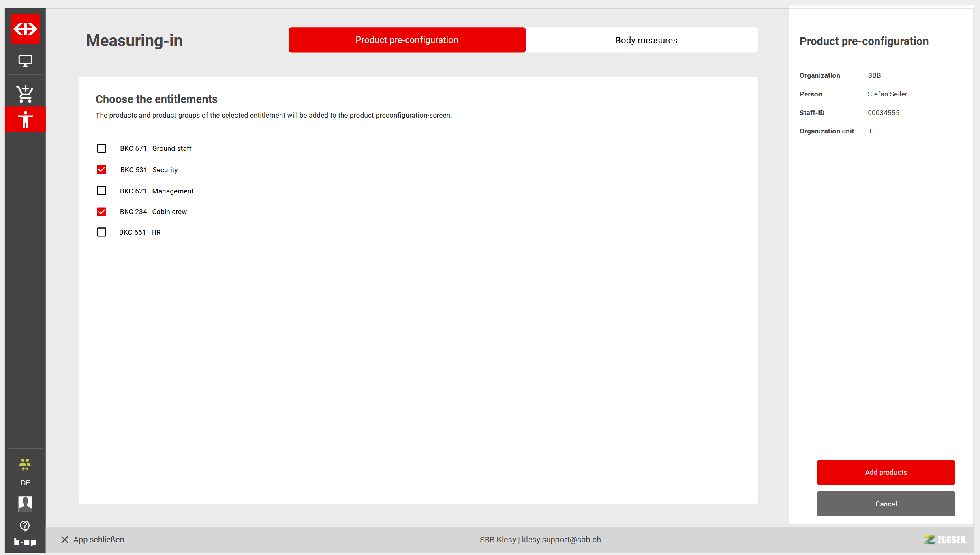Viewport: 980px width, 555px height.
Task: Click the bottom sidebar blocks icon
Action: (25, 542)
